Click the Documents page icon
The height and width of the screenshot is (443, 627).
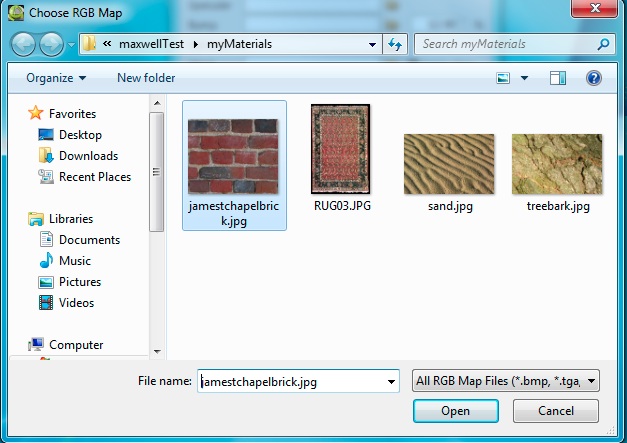(x=46, y=239)
